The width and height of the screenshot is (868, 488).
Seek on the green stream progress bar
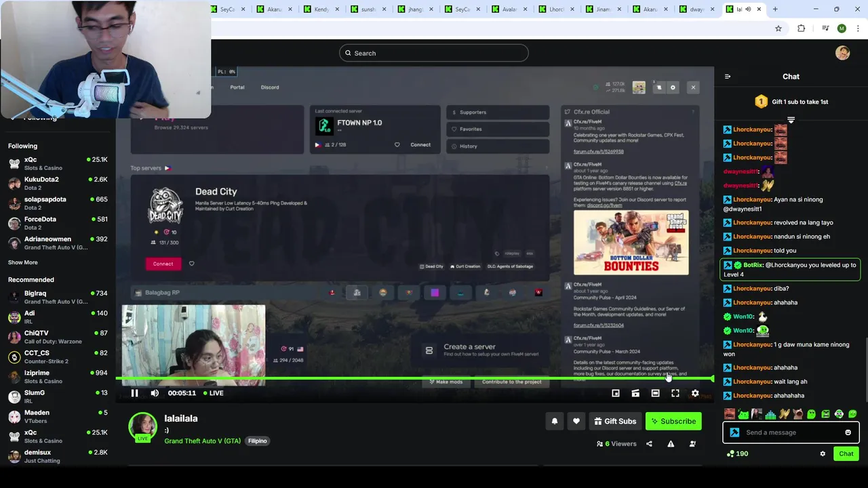[x=414, y=378]
